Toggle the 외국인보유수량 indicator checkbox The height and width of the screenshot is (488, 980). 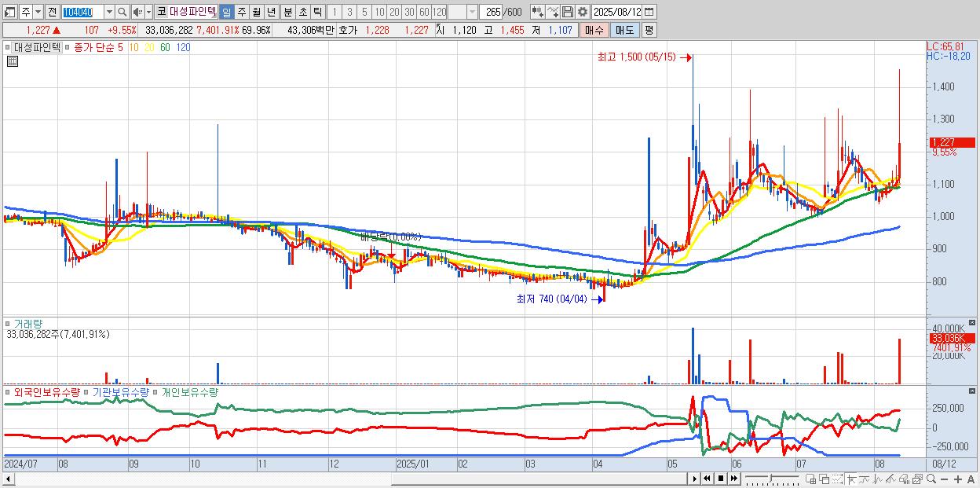click(9, 391)
